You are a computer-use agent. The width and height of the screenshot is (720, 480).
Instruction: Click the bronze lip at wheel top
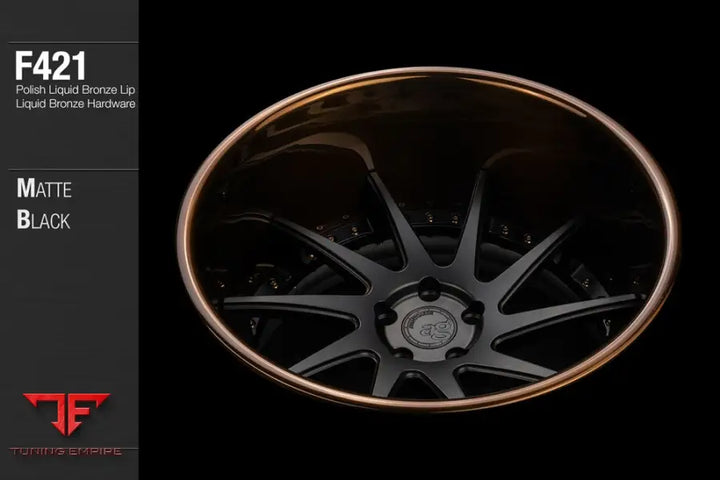427,72
